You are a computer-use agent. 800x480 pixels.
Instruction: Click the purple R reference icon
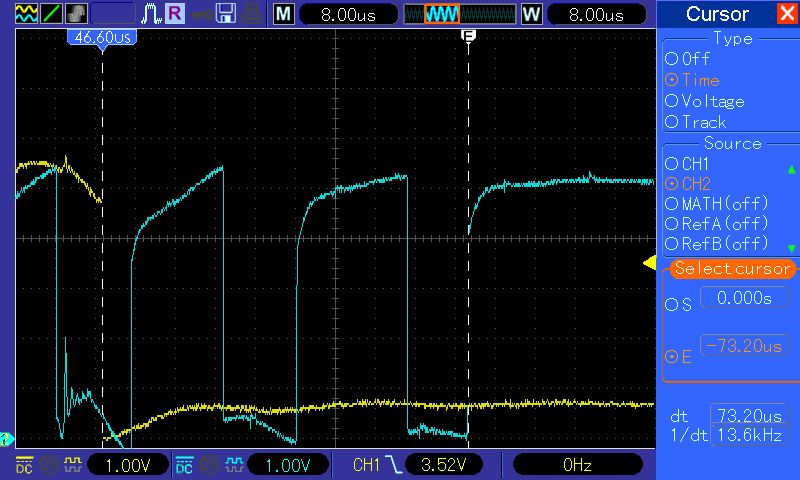click(x=175, y=14)
